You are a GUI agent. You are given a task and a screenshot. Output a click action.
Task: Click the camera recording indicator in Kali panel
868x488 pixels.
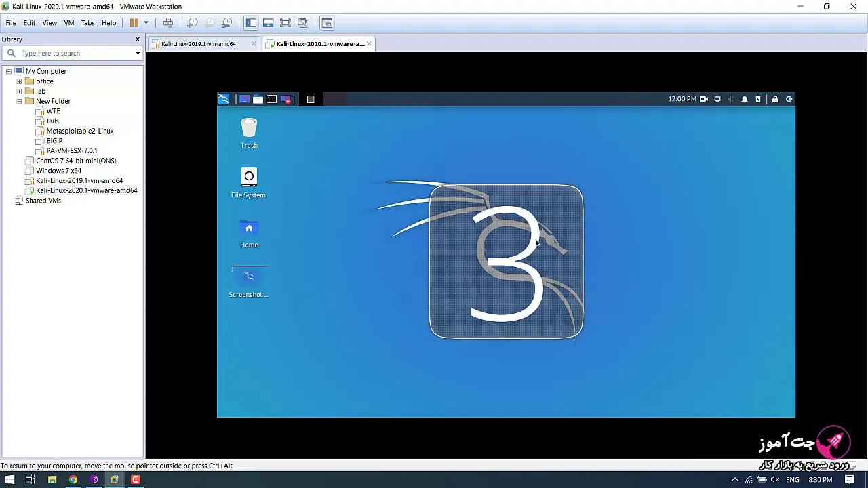click(704, 99)
